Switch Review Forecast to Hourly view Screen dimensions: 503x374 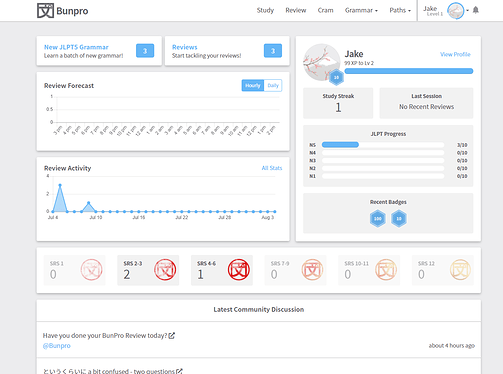pos(253,86)
